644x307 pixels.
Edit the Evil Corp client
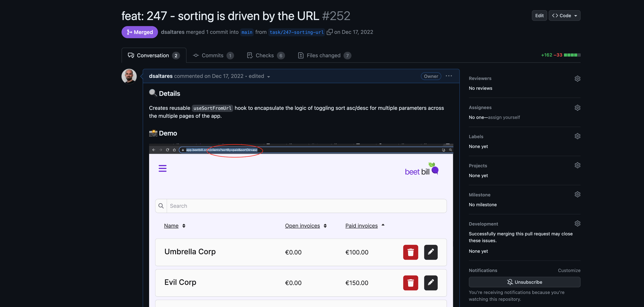point(431,283)
